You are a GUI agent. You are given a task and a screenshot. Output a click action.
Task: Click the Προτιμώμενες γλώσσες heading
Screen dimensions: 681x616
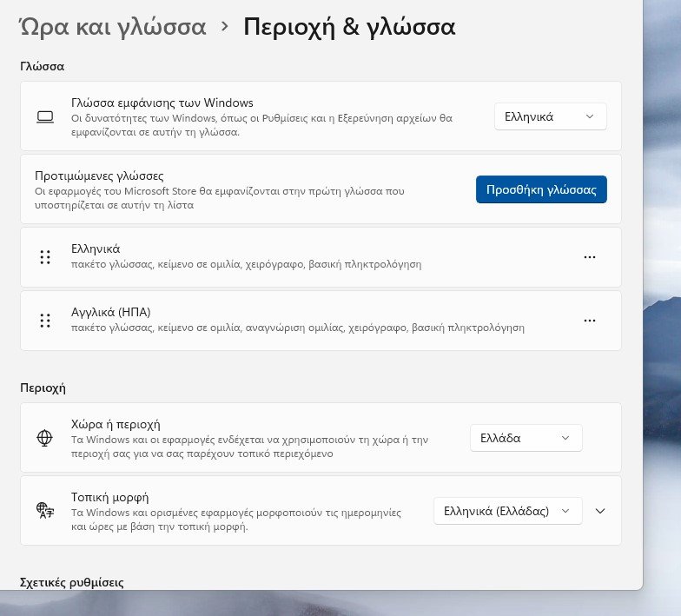coord(99,176)
